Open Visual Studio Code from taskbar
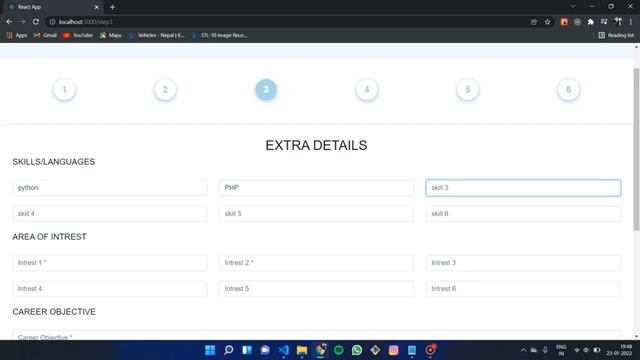Screen dimensions: 640x360 [x=284, y=350]
